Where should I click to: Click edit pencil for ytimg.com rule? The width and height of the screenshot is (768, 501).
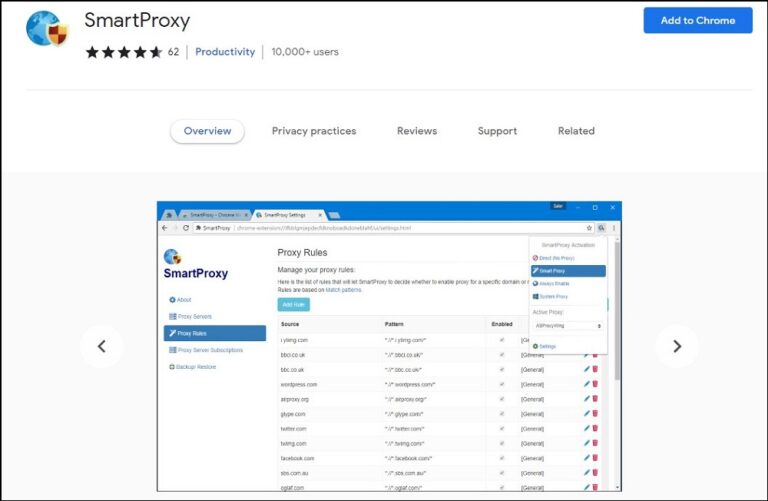point(587,340)
